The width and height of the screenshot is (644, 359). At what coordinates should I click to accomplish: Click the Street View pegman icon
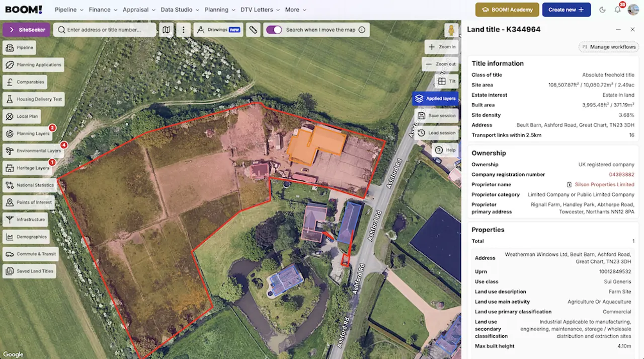click(x=451, y=30)
